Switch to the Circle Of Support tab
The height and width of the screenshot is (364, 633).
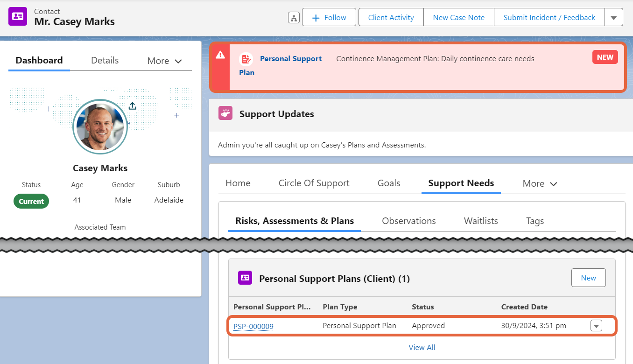[314, 183]
